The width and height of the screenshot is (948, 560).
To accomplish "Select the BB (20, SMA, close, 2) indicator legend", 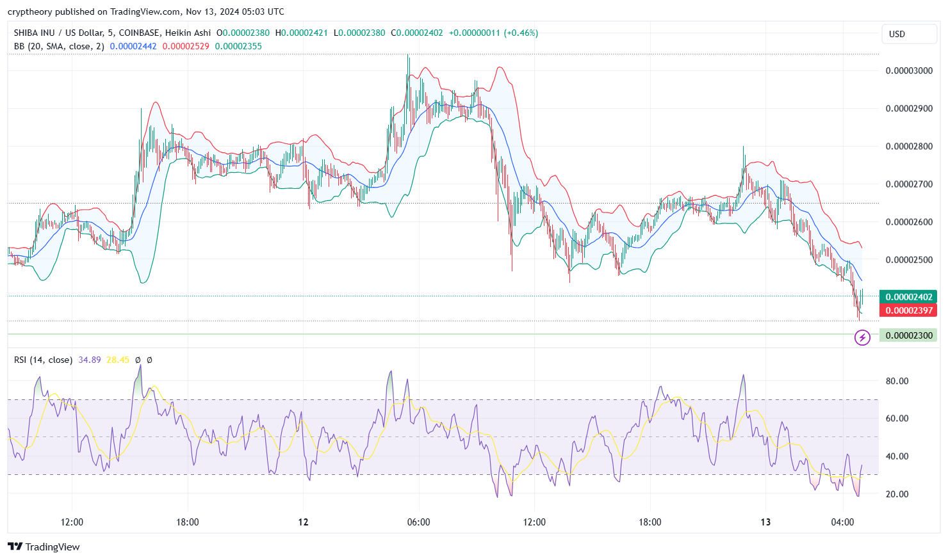I will 59,46.
